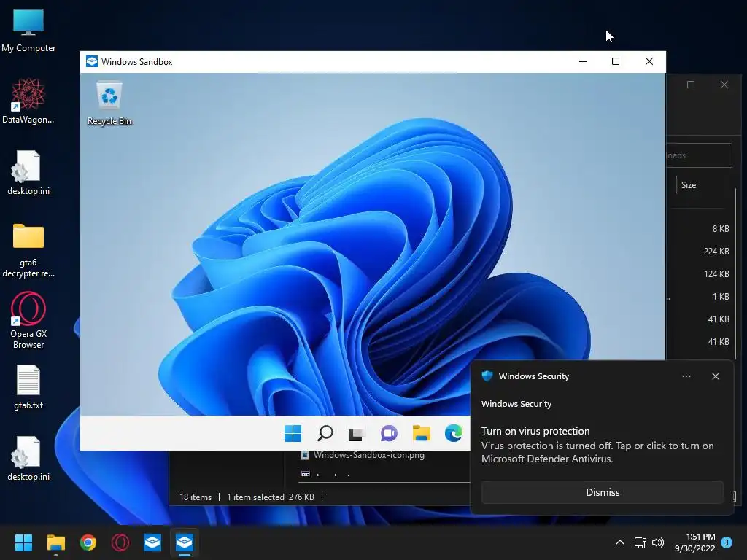Launch Opera GX from host taskbar
Image resolution: width=747 pixels, height=560 pixels.
click(120, 542)
